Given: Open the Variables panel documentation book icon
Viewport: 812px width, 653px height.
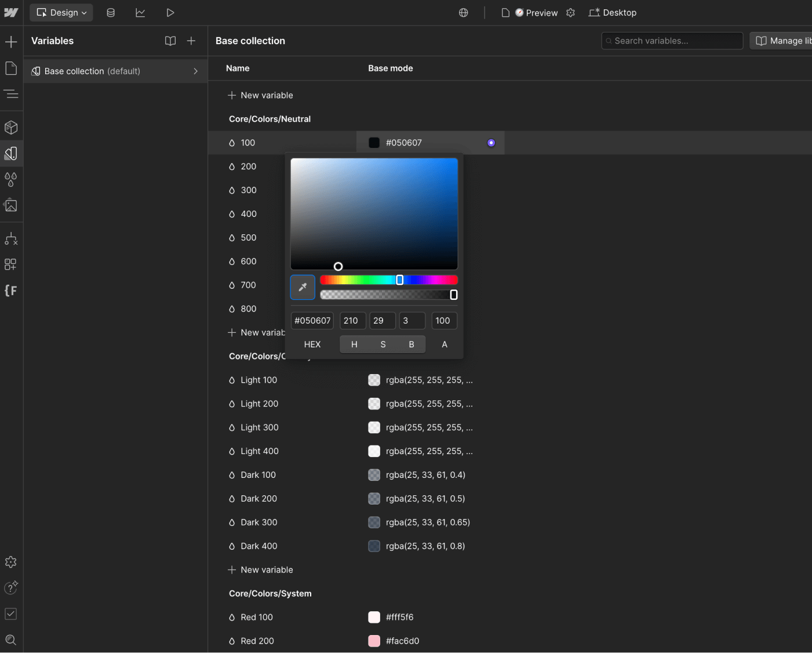Looking at the screenshot, I should click(170, 41).
